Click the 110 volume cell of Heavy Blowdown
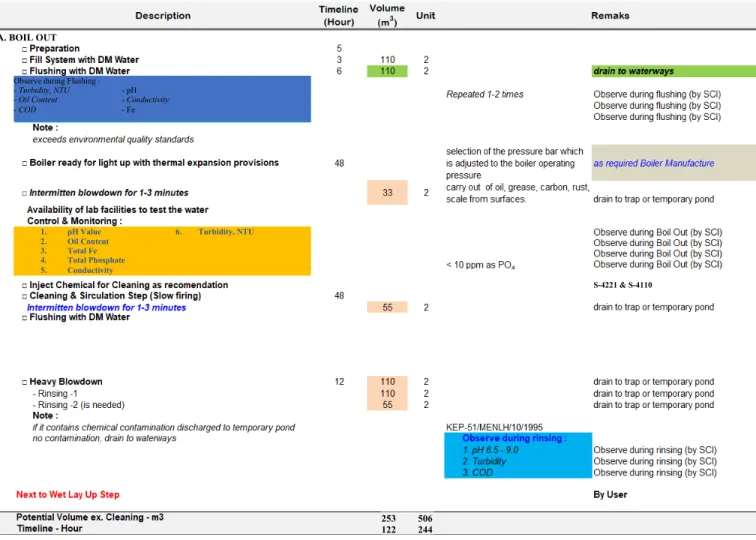This screenshot has width=756, height=540. 387,382
